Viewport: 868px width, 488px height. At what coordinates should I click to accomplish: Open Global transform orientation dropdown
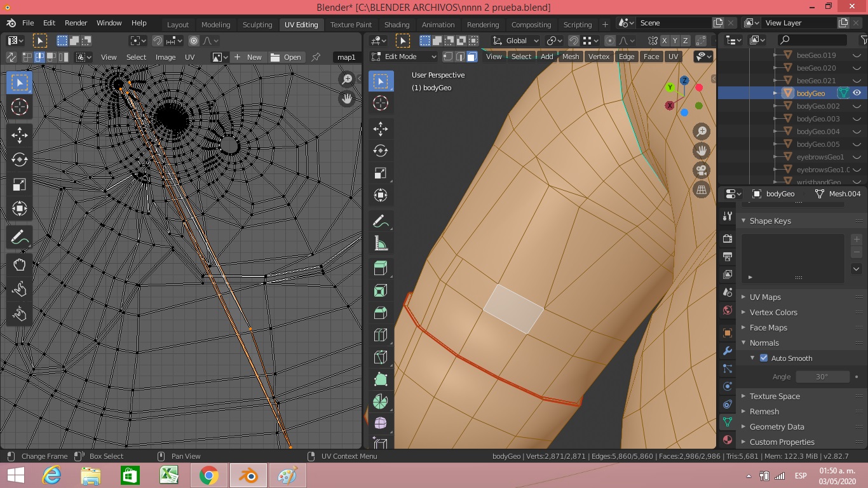516,41
